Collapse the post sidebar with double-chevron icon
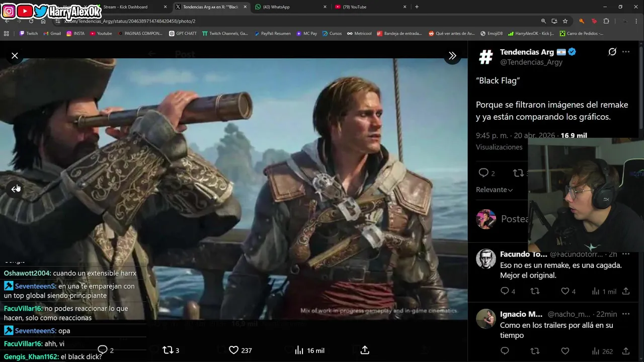The image size is (644, 362). (x=452, y=56)
